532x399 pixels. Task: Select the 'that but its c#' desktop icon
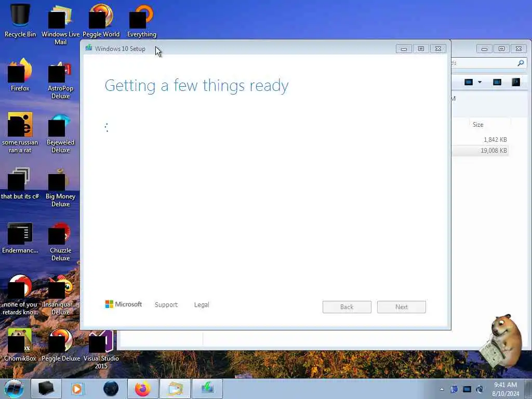pyautogui.click(x=20, y=183)
